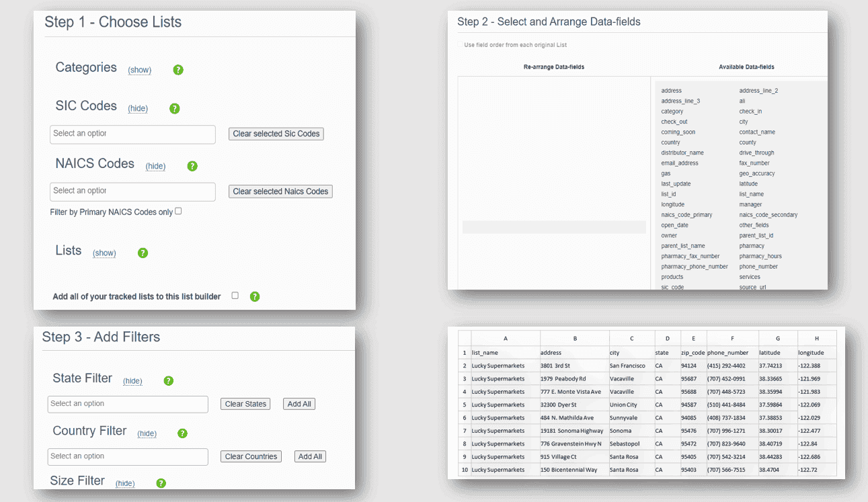This screenshot has height=502, width=868.
Task: Click Add All button for Country Filter
Action: 310,456
